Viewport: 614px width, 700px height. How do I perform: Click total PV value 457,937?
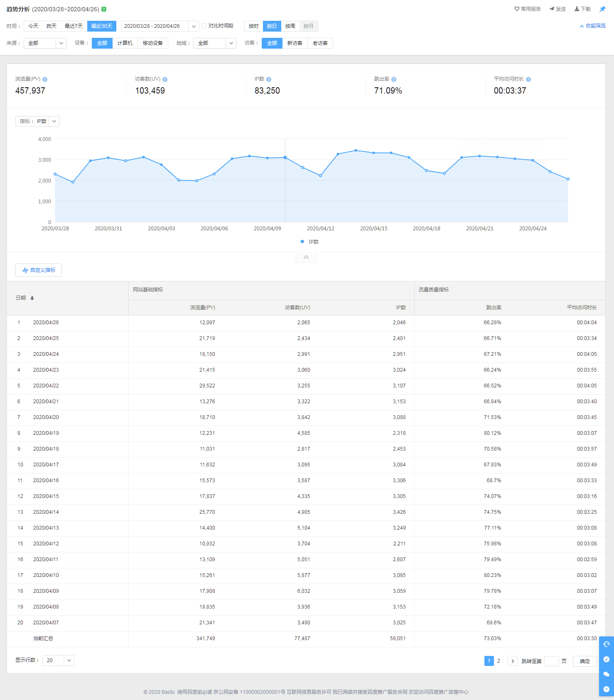tap(30, 91)
